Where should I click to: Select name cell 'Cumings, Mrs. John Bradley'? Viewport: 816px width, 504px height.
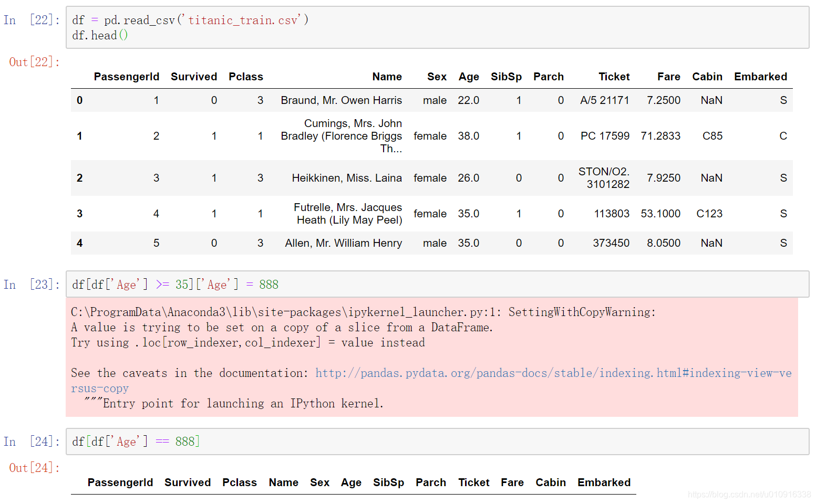341,136
